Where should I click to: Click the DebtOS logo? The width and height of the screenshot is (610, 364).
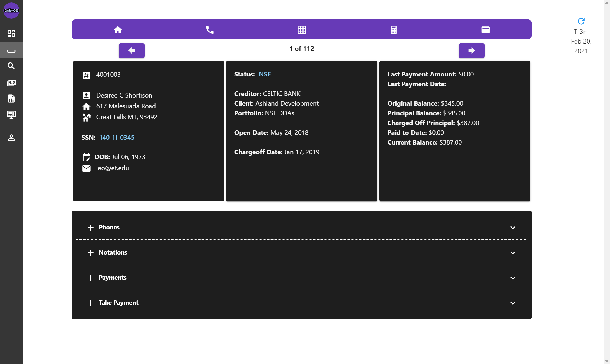pos(11,11)
